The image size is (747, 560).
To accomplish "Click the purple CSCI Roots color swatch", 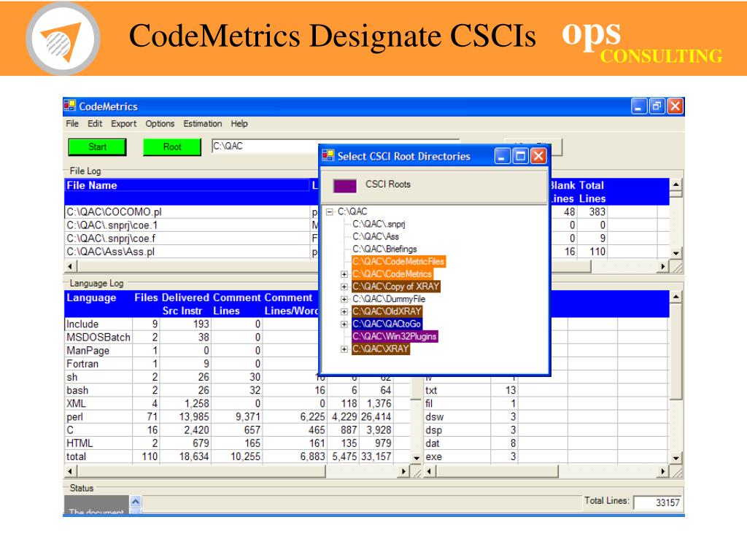I will (345, 186).
